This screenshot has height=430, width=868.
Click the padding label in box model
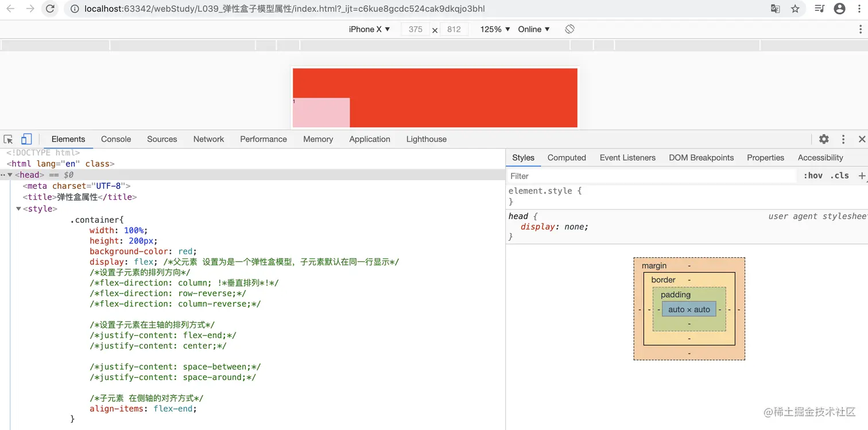(x=675, y=295)
